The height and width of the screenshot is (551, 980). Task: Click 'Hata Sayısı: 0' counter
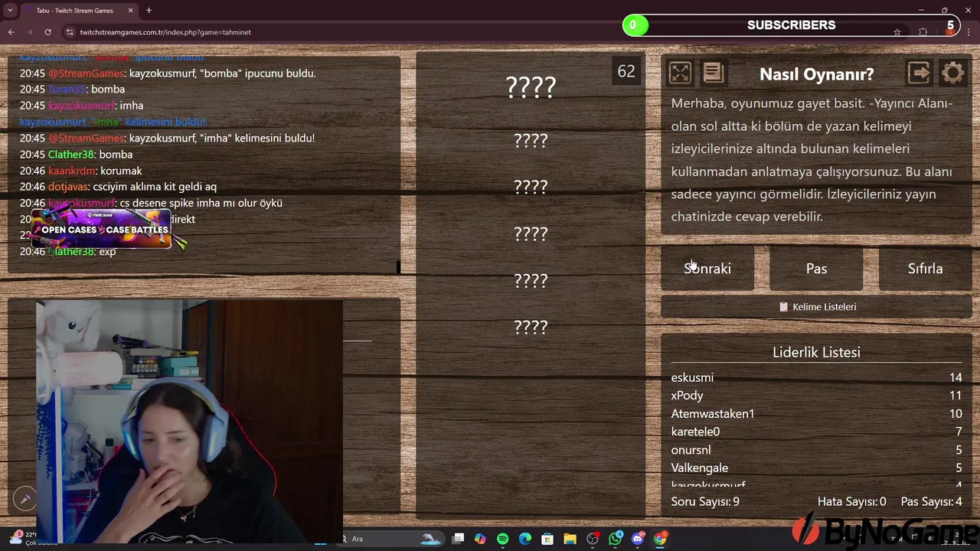[851, 502]
